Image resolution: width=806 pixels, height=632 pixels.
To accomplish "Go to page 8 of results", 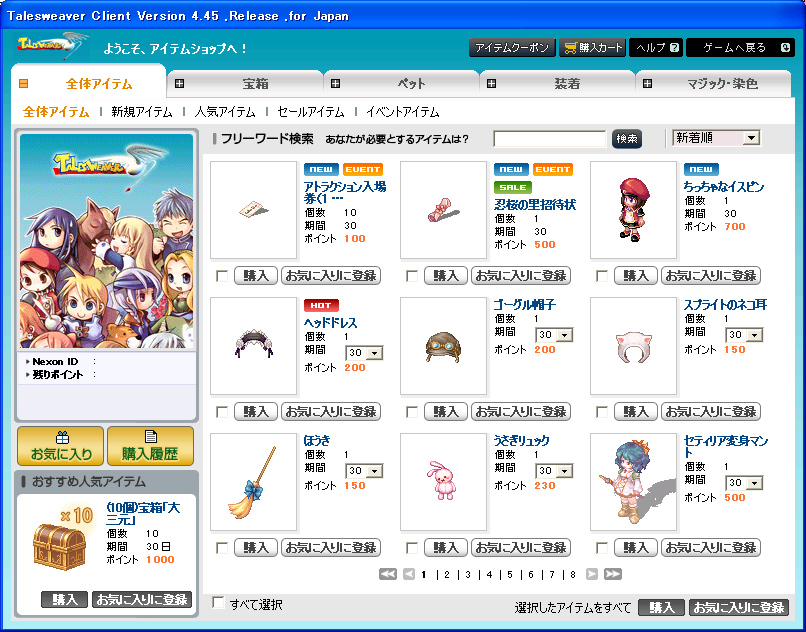I will [x=573, y=575].
